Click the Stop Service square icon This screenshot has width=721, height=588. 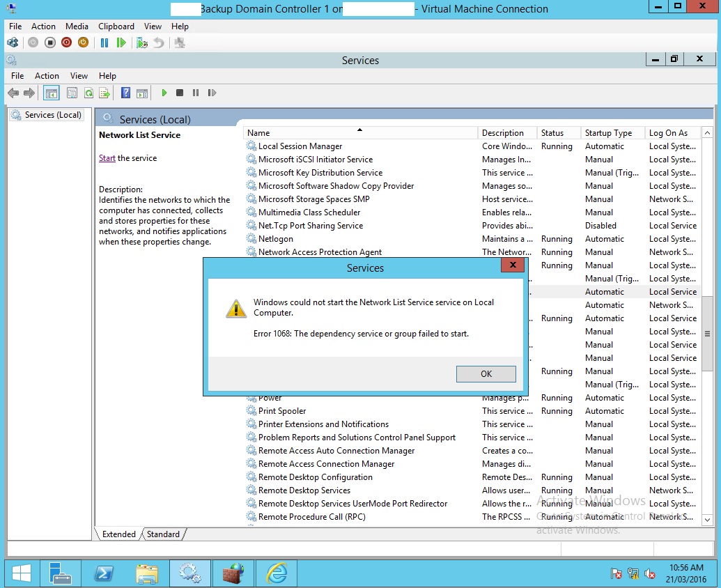[179, 93]
